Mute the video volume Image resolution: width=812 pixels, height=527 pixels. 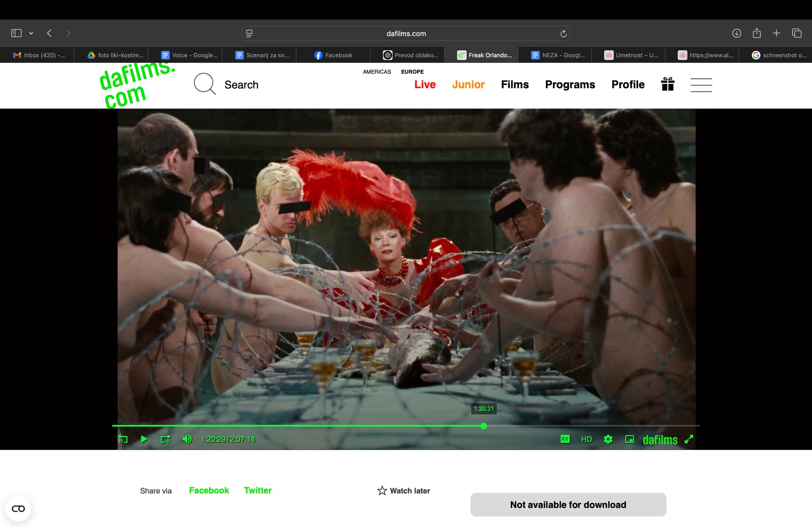[x=187, y=439]
